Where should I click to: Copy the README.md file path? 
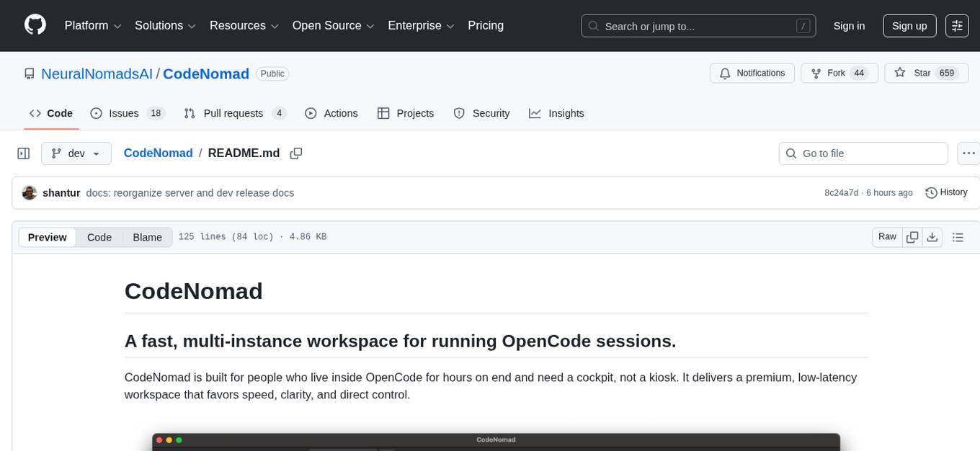pyautogui.click(x=295, y=153)
